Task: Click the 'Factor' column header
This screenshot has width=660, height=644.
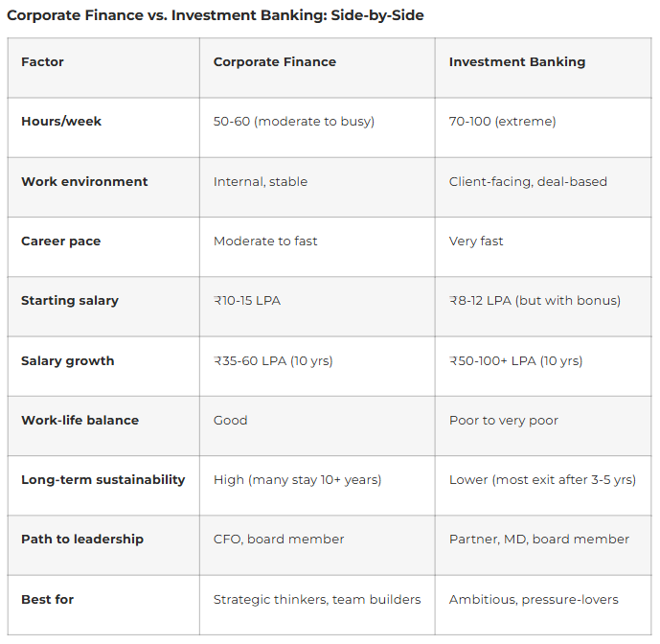Action: coord(44,62)
